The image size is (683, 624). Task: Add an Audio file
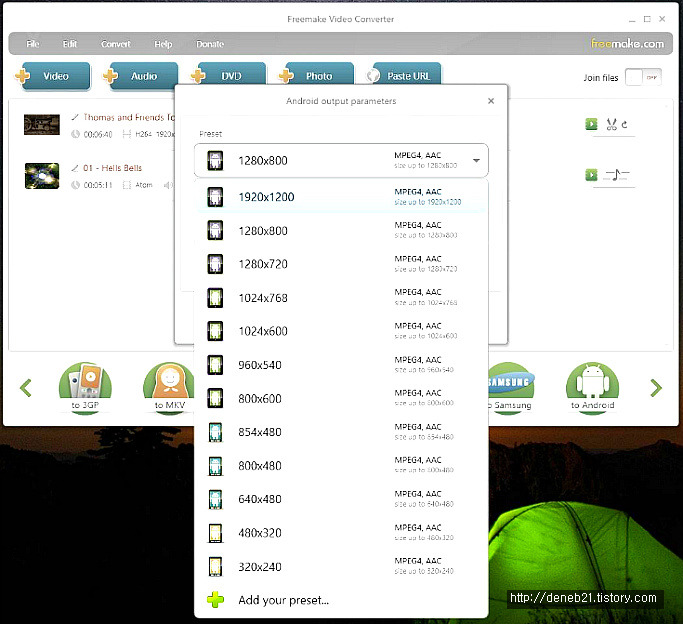point(141,76)
